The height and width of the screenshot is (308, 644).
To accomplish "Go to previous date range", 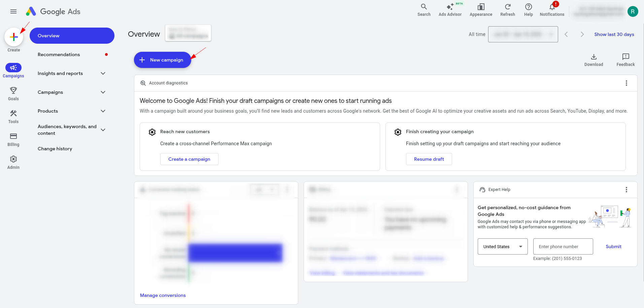I will (566, 34).
